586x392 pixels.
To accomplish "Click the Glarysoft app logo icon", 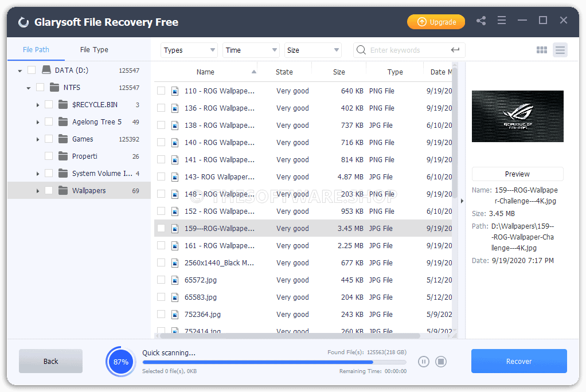I will 24,22.
